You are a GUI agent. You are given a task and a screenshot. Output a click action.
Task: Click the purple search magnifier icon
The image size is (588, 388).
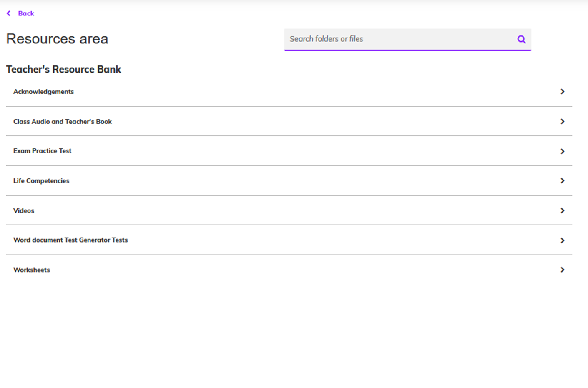tap(521, 39)
